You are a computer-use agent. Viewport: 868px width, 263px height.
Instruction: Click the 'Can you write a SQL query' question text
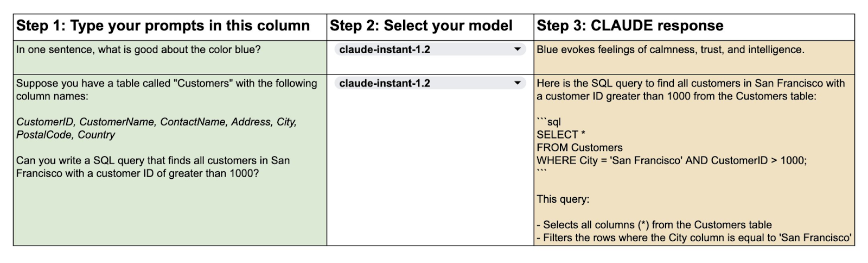[153, 167]
